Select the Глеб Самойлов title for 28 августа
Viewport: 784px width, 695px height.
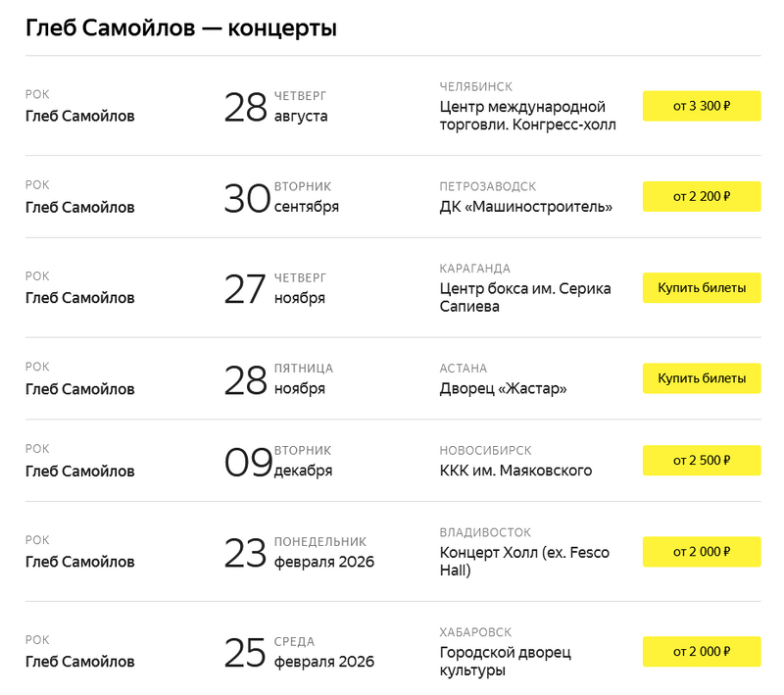(x=80, y=117)
